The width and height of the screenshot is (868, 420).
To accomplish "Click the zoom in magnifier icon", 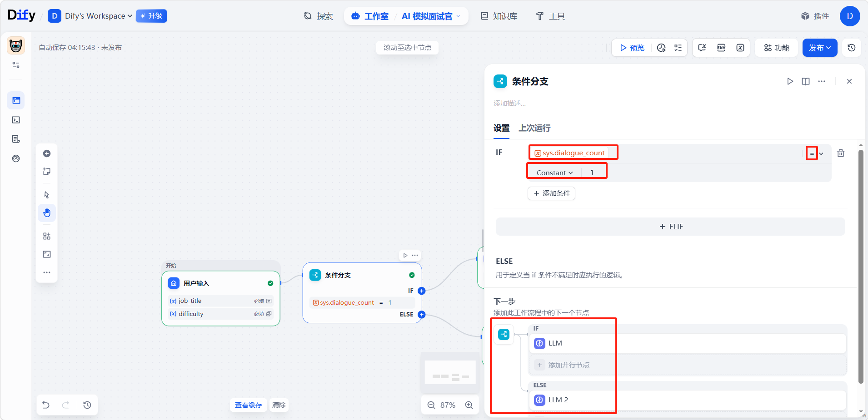I will click(x=469, y=405).
